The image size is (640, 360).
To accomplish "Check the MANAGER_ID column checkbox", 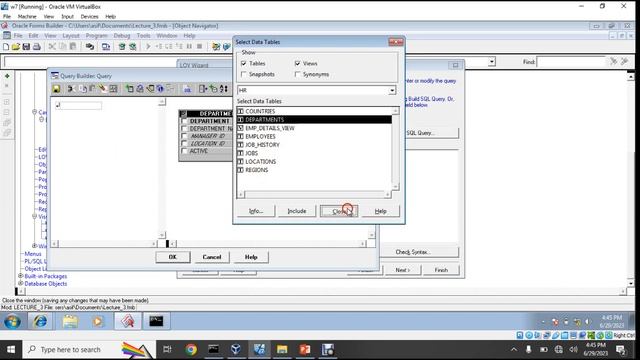I will coord(184,136).
